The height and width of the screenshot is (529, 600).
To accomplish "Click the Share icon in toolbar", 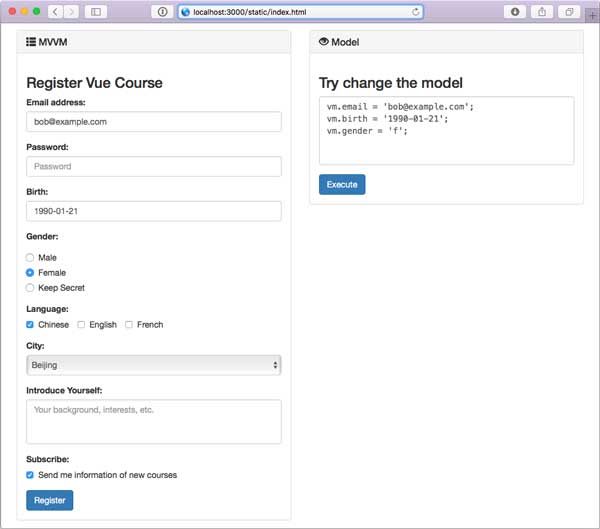I will click(x=543, y=12).
